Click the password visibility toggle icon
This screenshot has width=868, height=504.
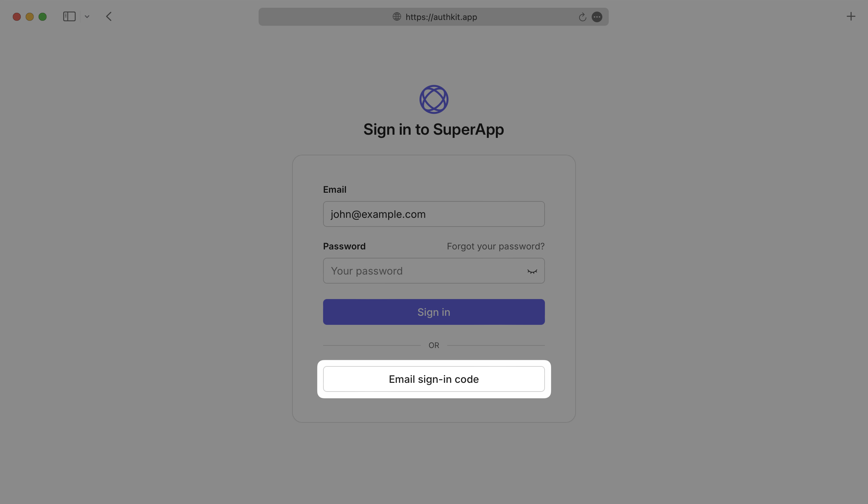click(x=531, y=271)
